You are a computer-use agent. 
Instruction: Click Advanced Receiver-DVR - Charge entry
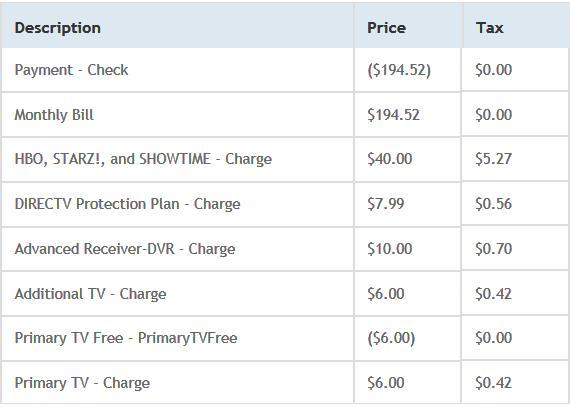coord(125,249)
